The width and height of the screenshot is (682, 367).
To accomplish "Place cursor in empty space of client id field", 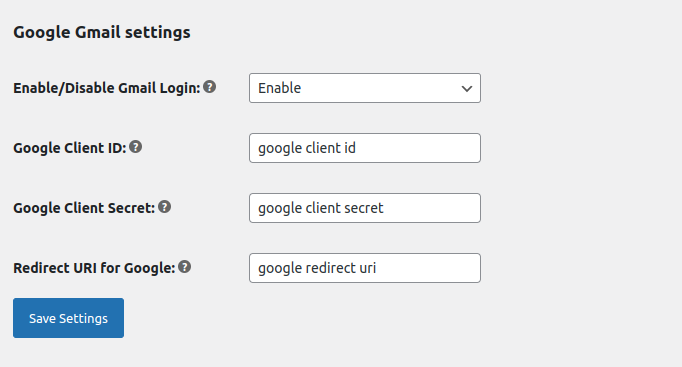I will point(418,148).
